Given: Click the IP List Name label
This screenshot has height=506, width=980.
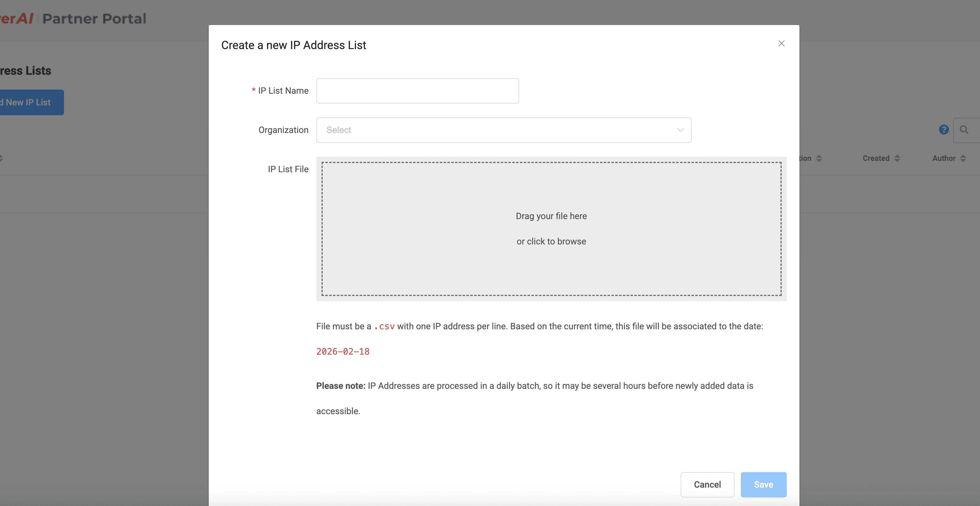Looking at the screenshot, I should (x=283, y=91).
